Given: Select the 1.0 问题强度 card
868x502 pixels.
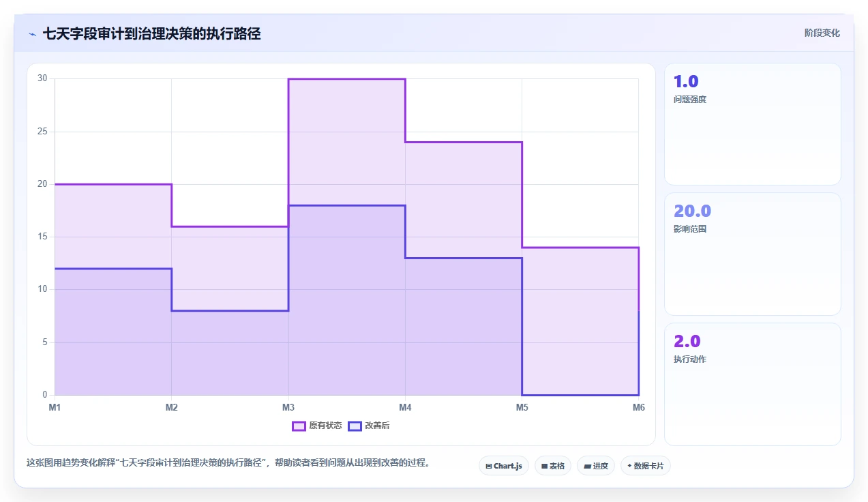Looking at the screenshot, I should 752,124.
